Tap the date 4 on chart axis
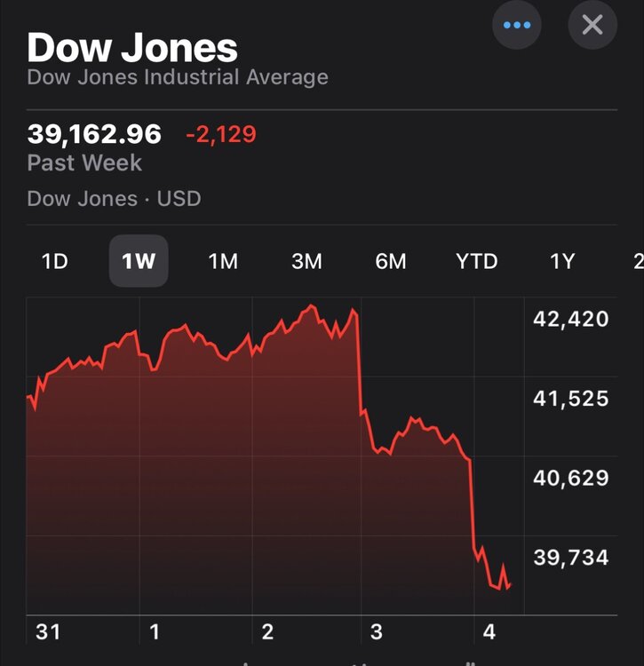 (488, 632)
